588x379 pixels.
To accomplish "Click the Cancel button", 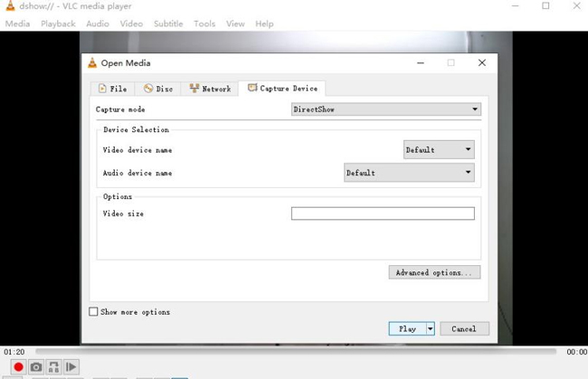I will (464, 328).
